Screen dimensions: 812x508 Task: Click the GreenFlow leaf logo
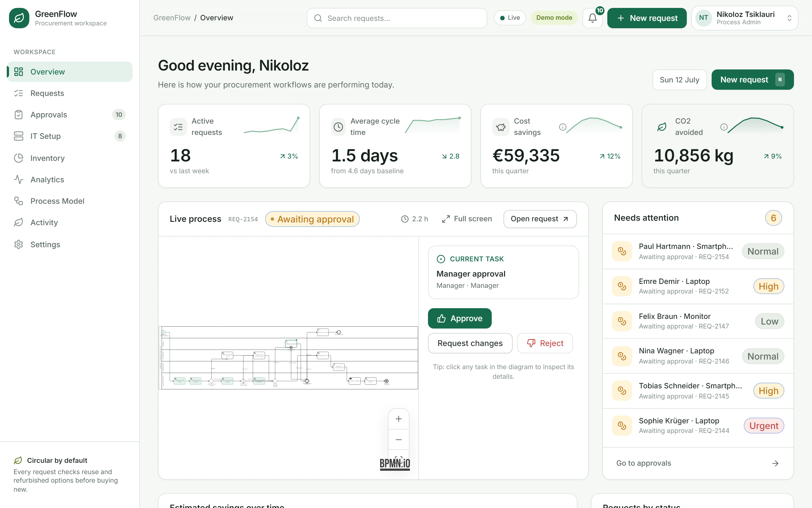[x=19, y=18]
